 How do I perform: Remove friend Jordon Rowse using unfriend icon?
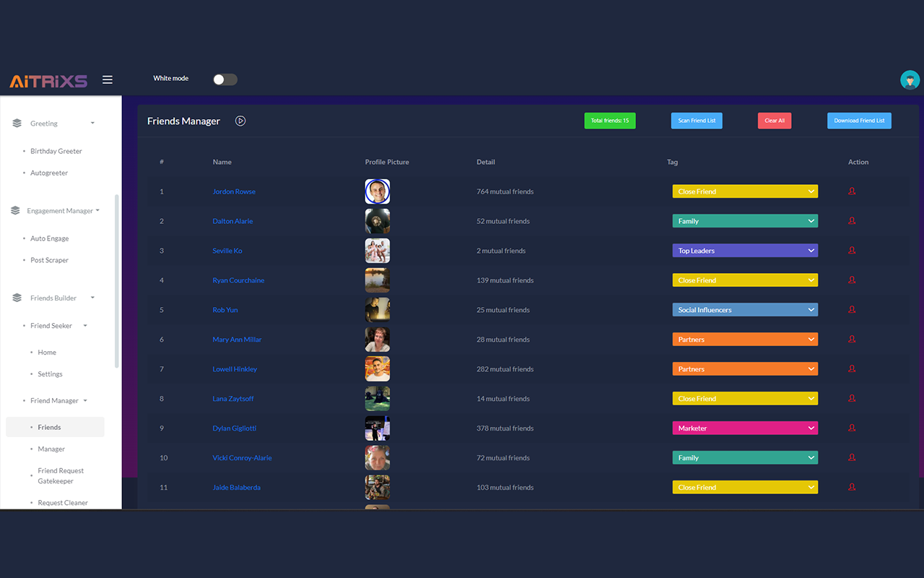852,191
